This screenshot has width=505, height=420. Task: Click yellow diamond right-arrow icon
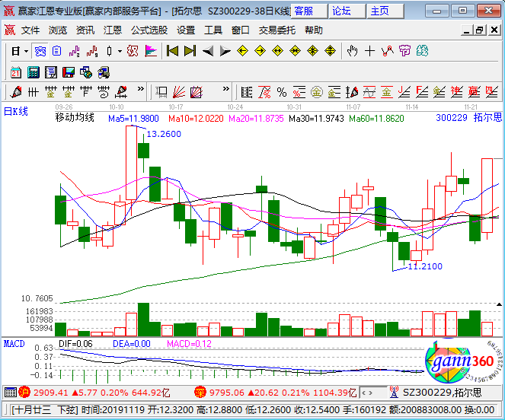tap(260, 51)
